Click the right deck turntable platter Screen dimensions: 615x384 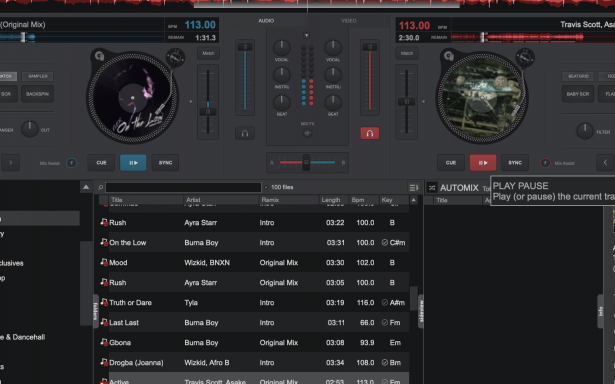click(482, 98)
